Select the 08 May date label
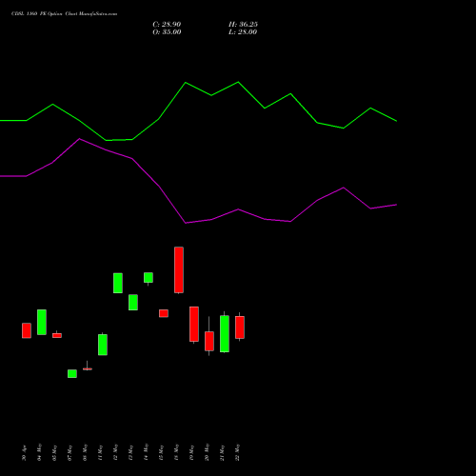The width and height of the screenshot is (476, 476). tap(85, 453)
